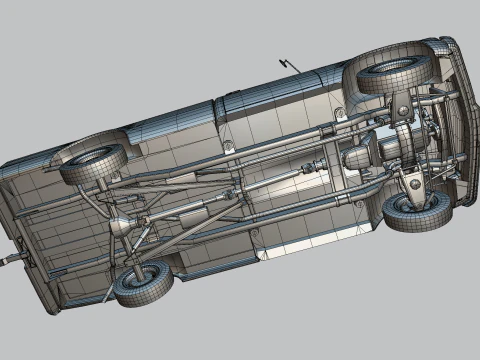Select the side mirror sticking out above the body
Screen dimensions: 480x360
(289, 66)
